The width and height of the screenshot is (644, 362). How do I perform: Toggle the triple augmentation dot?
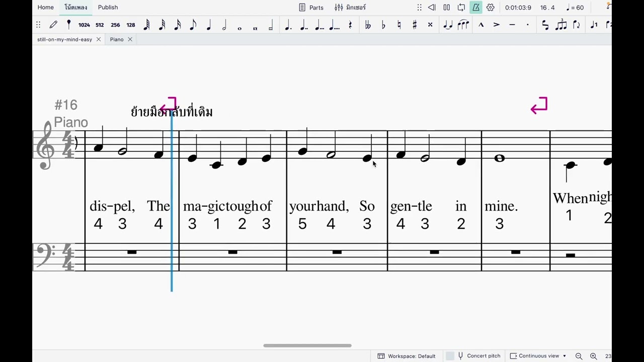click(319, 25)
